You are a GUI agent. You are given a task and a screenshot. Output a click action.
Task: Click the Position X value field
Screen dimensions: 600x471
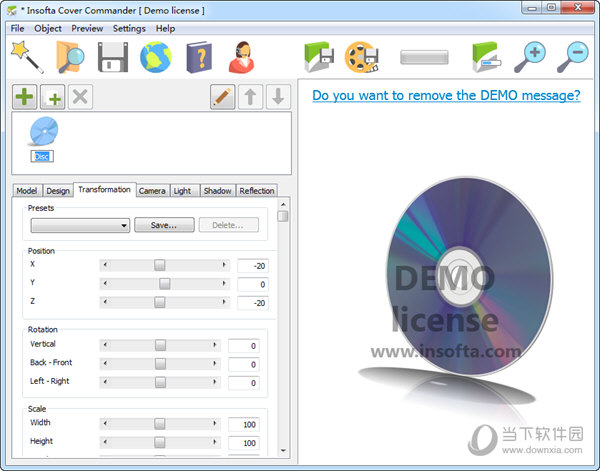coord(253,266)
